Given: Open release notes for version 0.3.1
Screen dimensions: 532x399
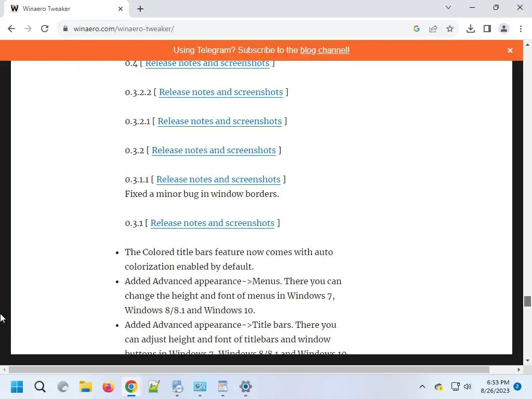Looking at the screenshot, I should [x=212, y=223].
